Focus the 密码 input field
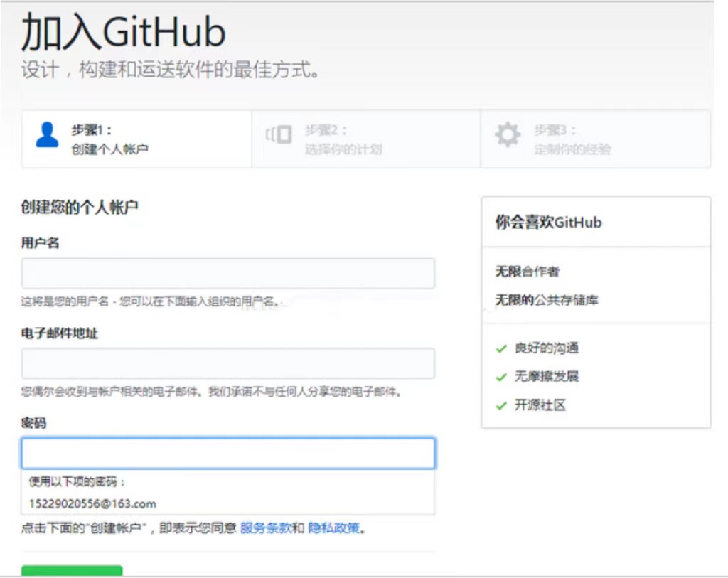 (x=228, y=453)
